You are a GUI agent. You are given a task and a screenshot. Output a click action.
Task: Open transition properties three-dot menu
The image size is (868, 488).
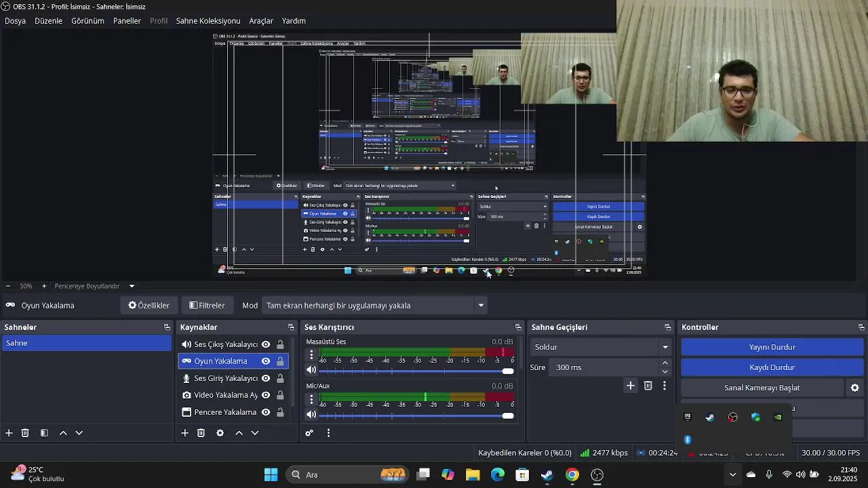tap(665, 386)
